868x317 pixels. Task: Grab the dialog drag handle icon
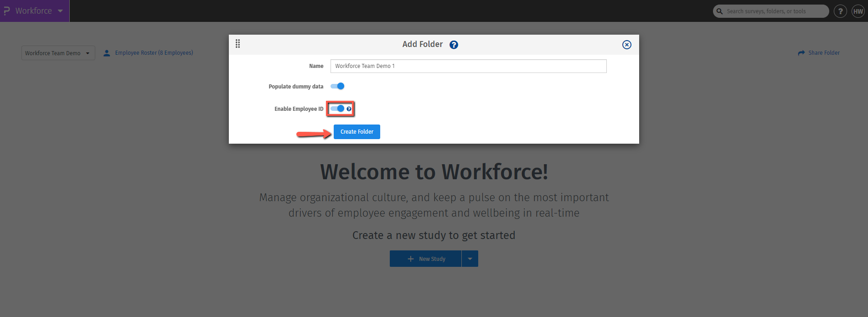[x=238, y=44]
